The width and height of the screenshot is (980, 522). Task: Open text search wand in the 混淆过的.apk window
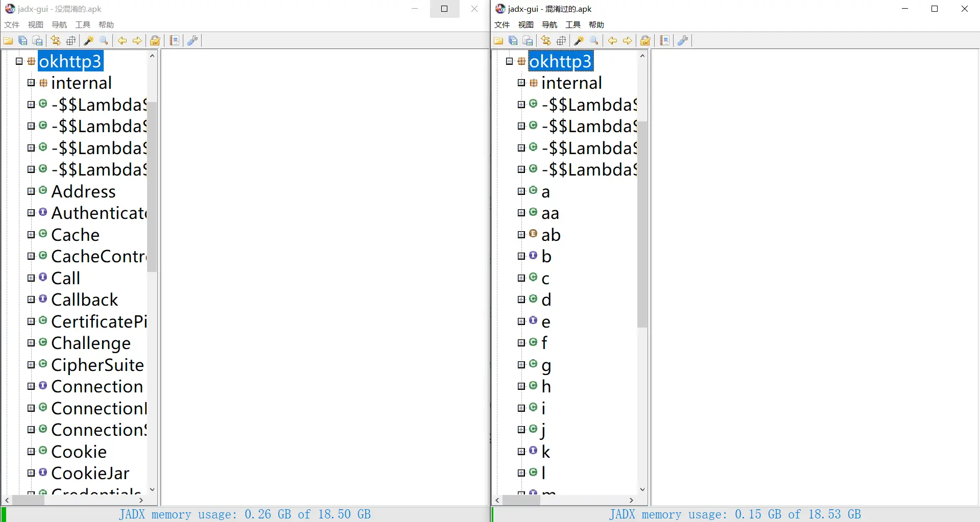[579, 41]
